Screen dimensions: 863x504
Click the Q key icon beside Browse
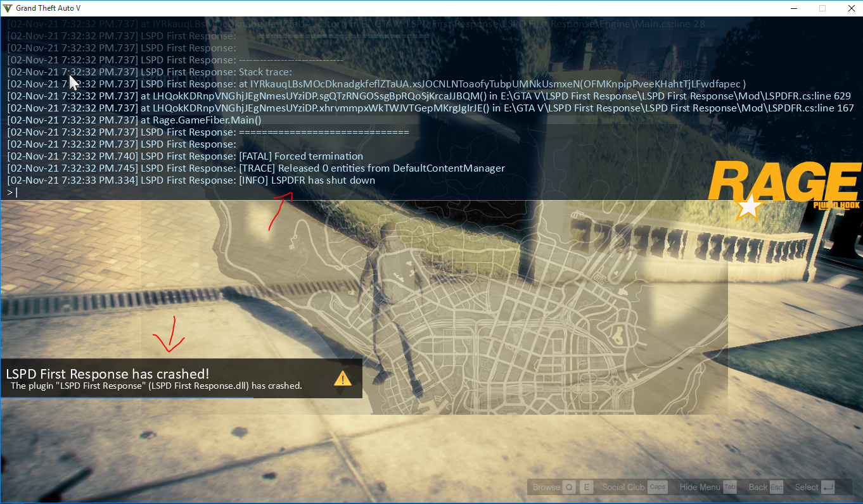pos(569,487)
